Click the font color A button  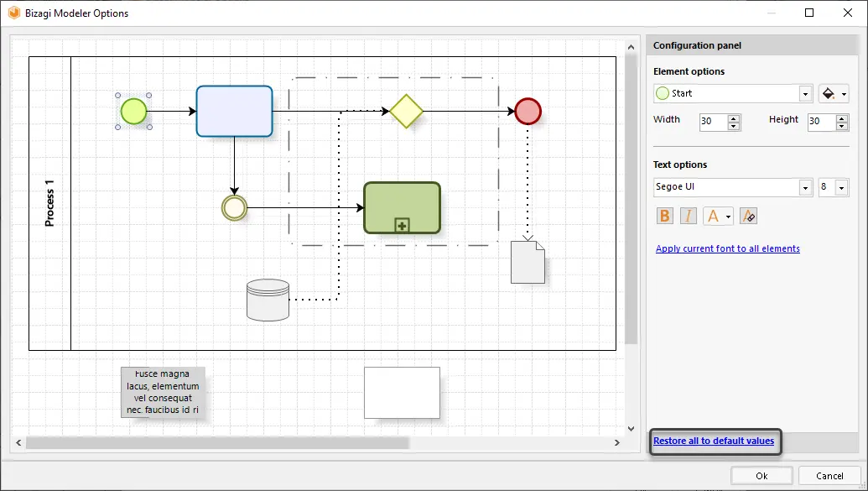(x=713, y=216)
